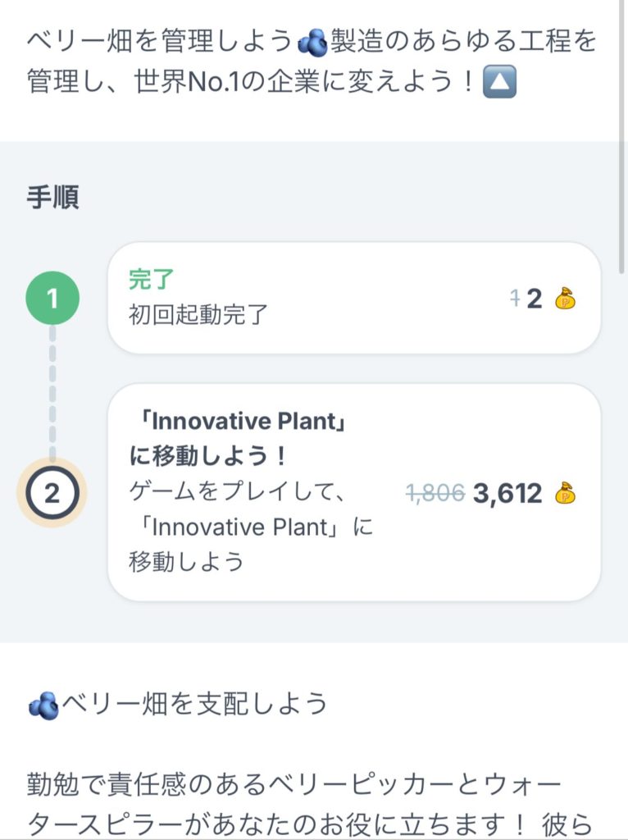Click the reward number 2 in step 1
The image size is (628, 840).
535,299
